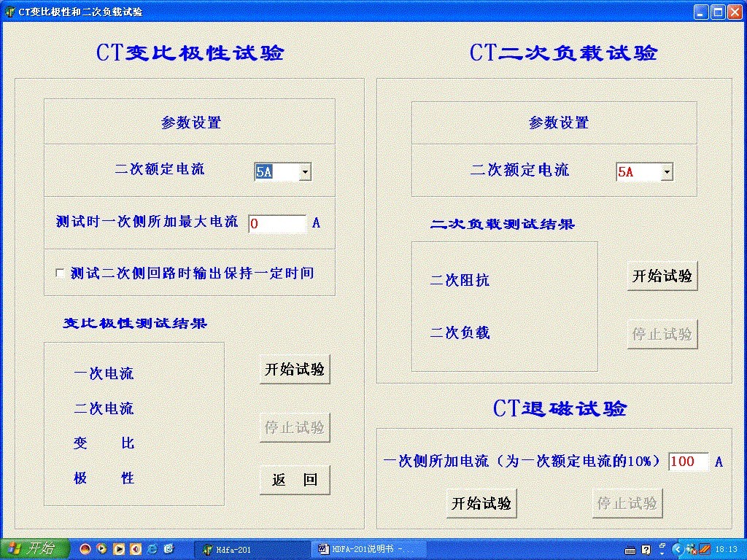
Task: Open the help balloon icon in system tray
Action: (x=646, y=549)
